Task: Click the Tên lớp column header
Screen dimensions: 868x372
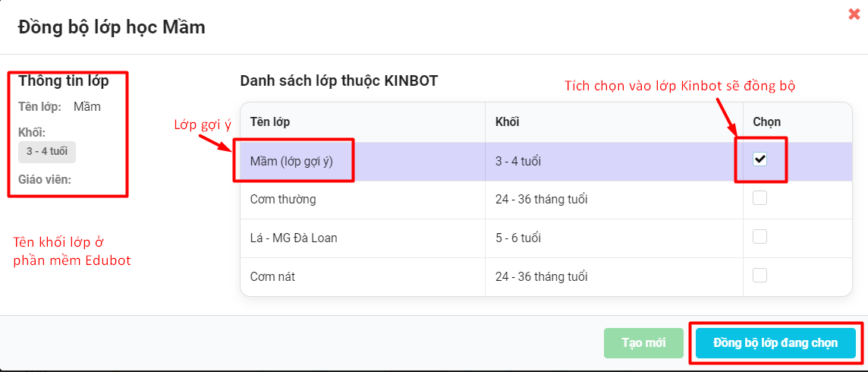Action: (270, 121)
